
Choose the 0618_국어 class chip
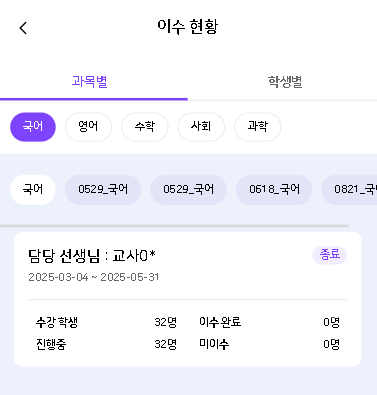(274, 190)
